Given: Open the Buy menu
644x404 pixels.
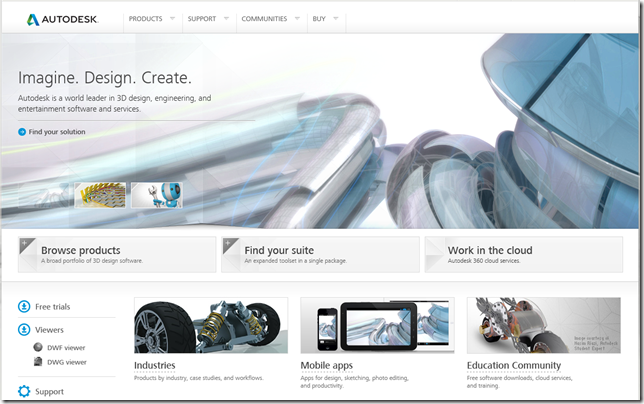Looking at the screenshot, I should pos(319,18).
